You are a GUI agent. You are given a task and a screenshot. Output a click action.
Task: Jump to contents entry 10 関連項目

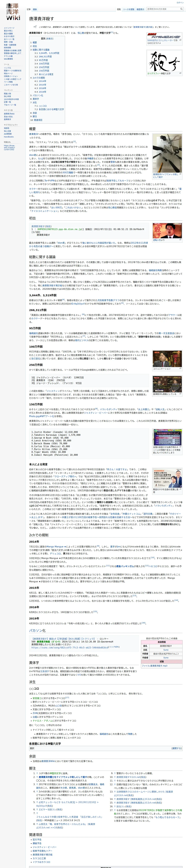[36, 120]
